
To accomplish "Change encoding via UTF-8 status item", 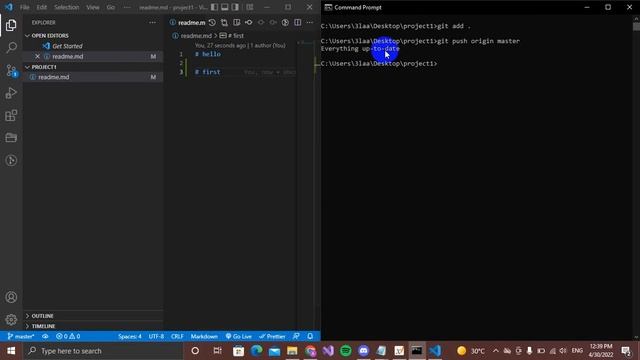I will [156, 336].
